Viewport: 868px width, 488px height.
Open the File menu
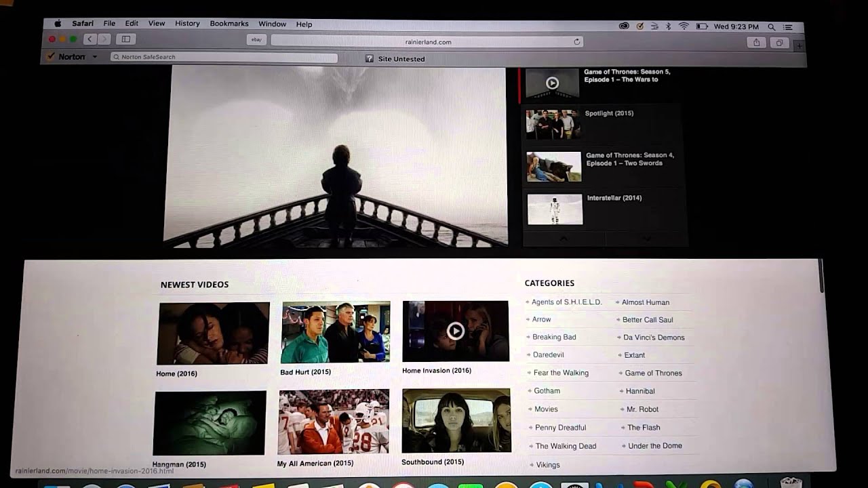point(109,24)
